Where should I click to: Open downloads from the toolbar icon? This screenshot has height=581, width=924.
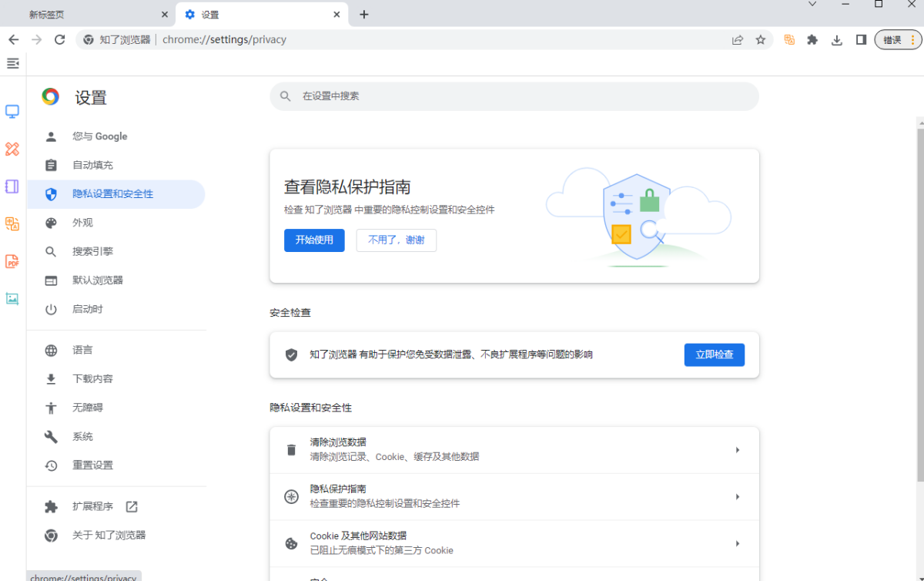point(836,39)
